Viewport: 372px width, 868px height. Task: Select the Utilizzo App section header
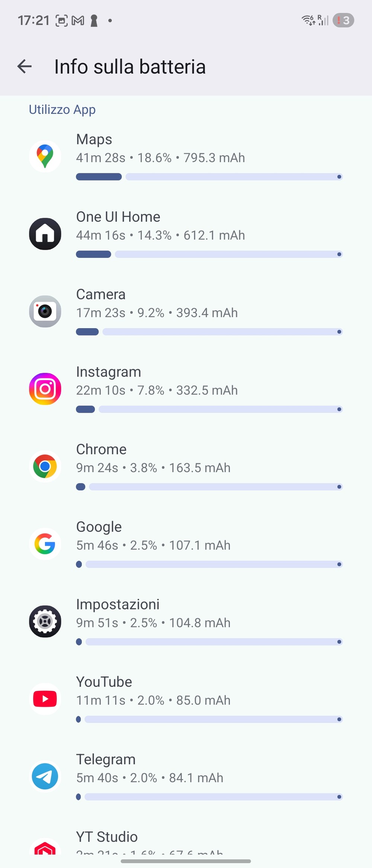pos(62,110)
